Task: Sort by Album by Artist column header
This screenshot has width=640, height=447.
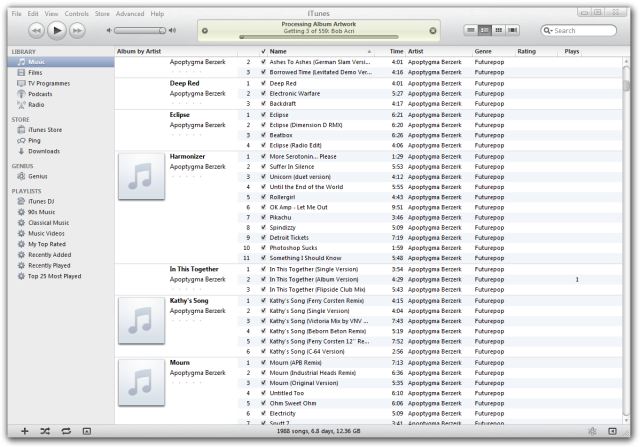Action: pos(176,51)
